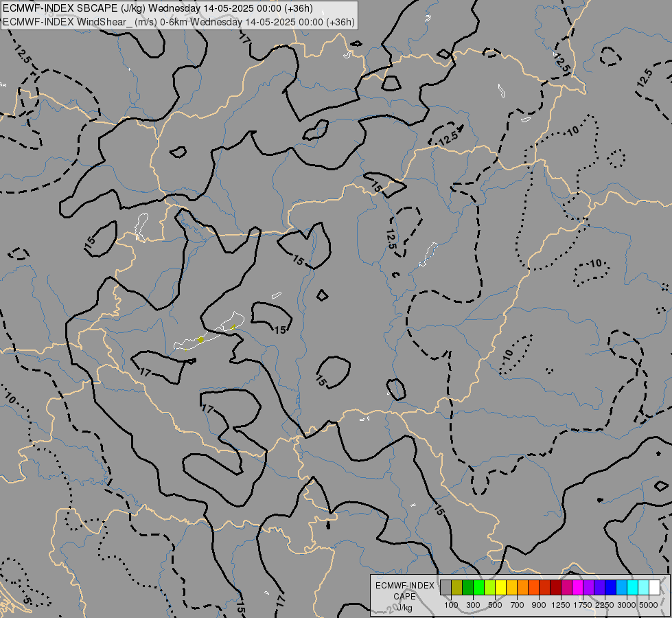
Task: Pick the bright green legend swatch
Action: pyautogui.click(x=478, y=587)
